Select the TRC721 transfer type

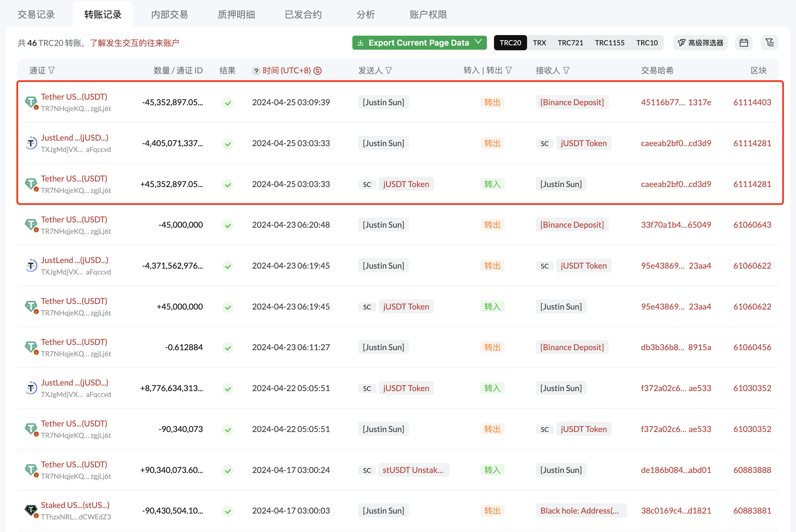pos(570,43)
